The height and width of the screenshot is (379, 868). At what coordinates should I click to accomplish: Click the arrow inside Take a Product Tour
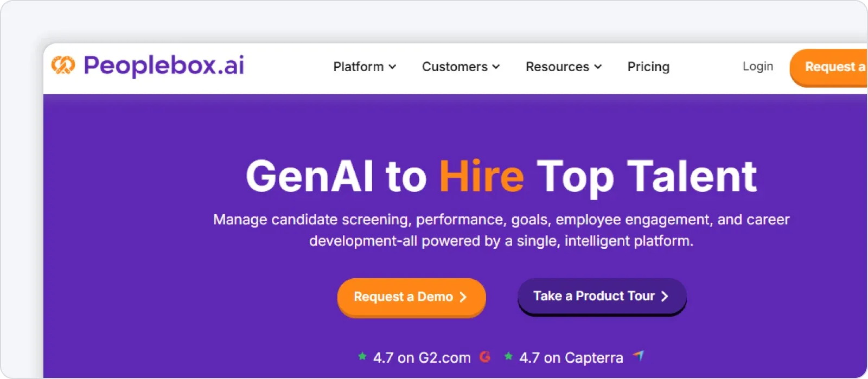(665, 296)
